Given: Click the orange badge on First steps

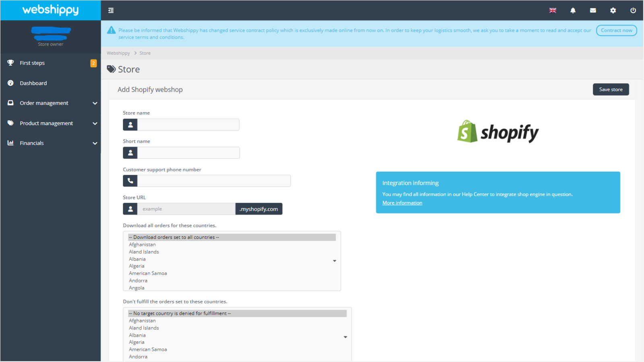Looking at the screenshot, I should click(93, 63).
